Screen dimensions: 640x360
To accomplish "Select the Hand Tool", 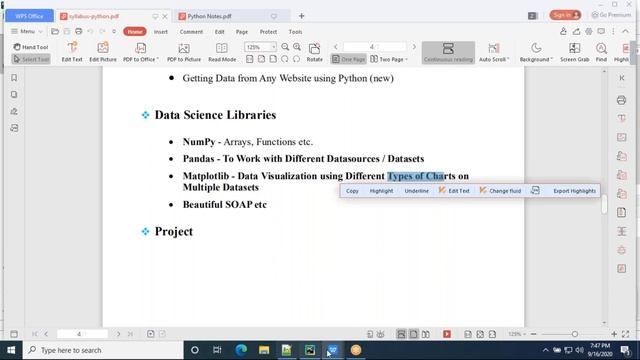I will [x=31, y=47].
